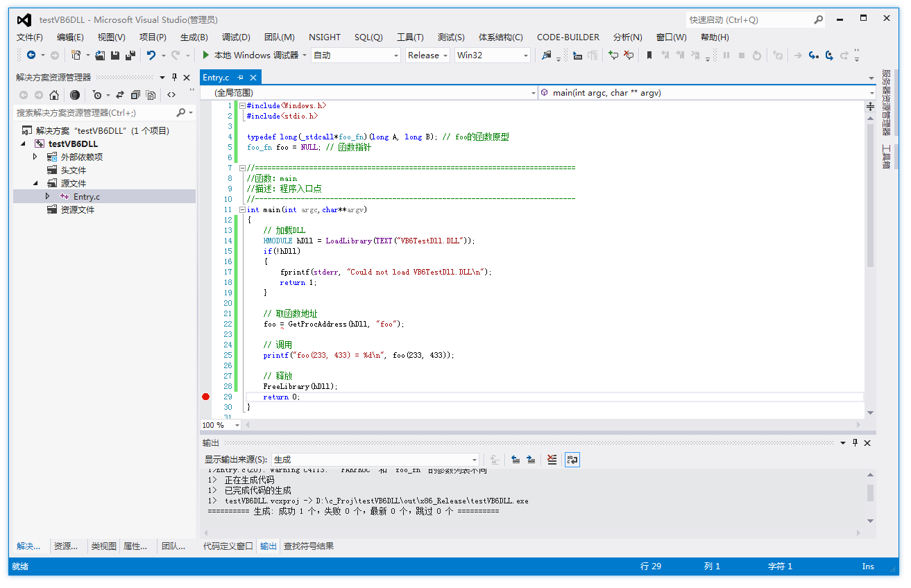Click the add comment bubble icon with green plus
The image size is (911, 588).
coord(613,55)
